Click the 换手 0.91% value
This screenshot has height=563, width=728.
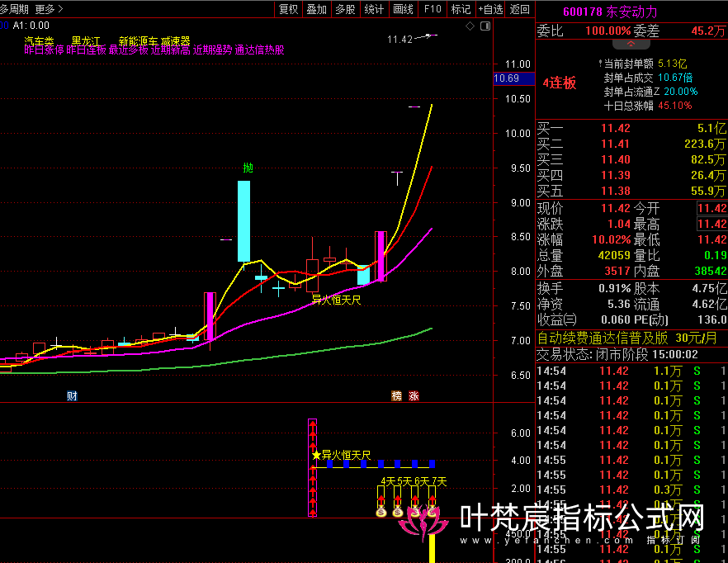click(615, 288)
